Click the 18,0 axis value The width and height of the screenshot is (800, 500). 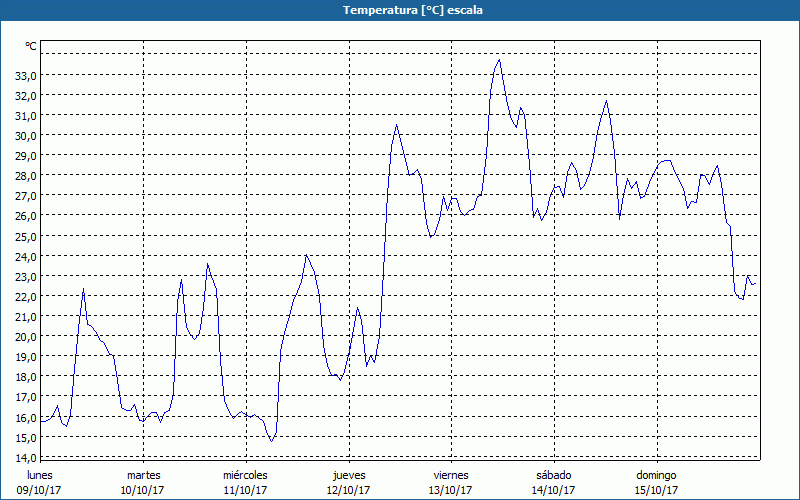coord(25,377)
